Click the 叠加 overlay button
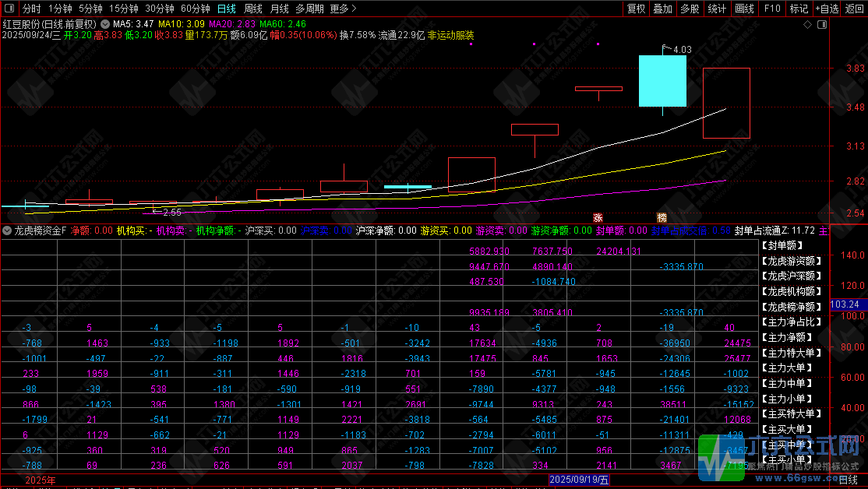Screen dimensions: 868x489 coord(662,9)
